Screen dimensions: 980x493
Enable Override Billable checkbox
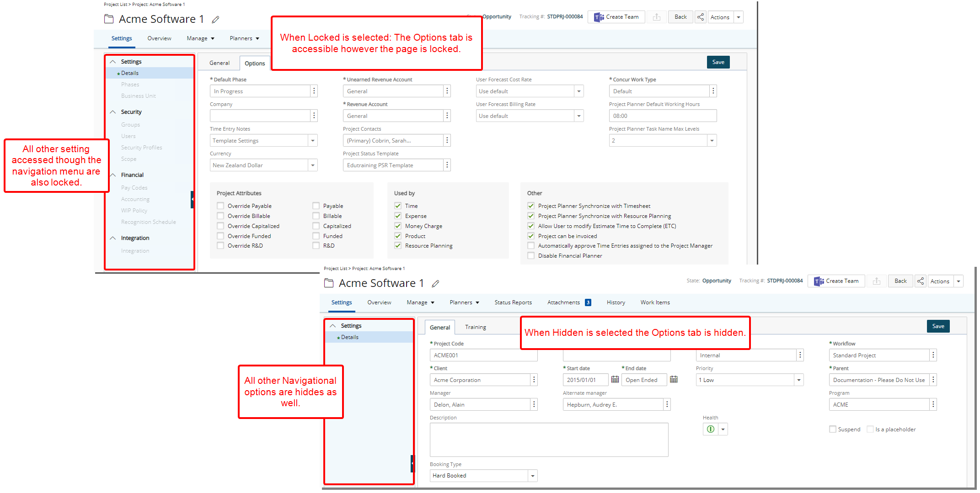(x=220, y=216)
